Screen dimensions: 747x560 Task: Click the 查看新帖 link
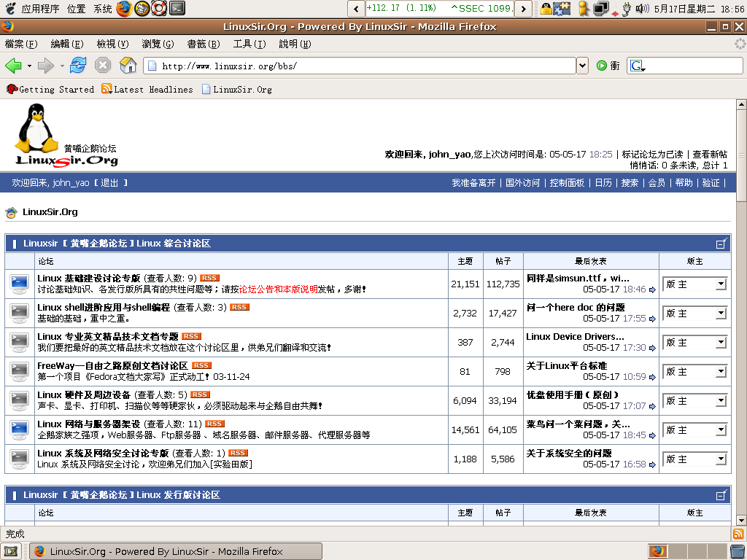710,155
